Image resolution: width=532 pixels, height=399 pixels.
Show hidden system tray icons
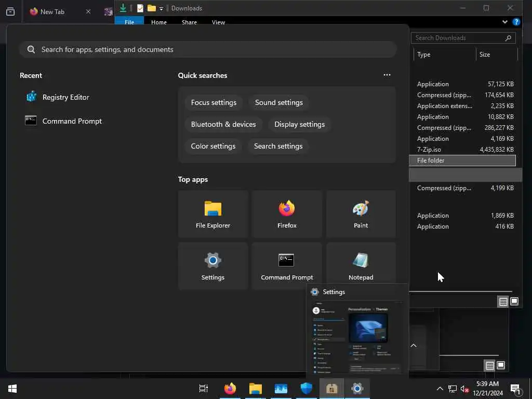point(440,389)
